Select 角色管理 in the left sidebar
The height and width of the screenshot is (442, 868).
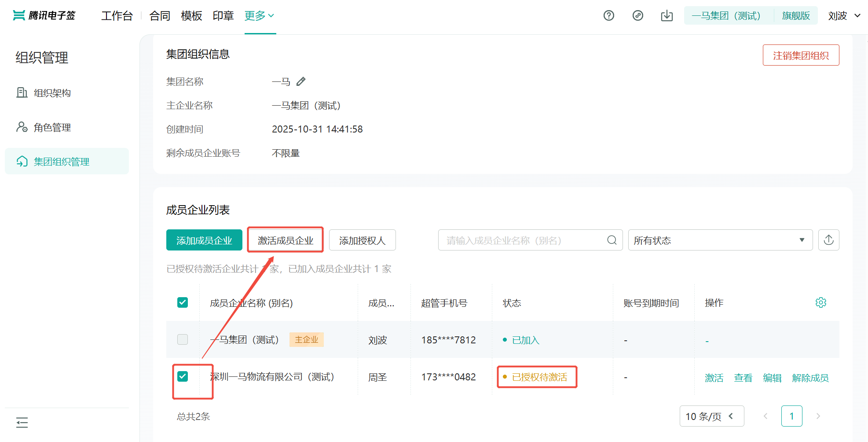click(x=52, y=127)
